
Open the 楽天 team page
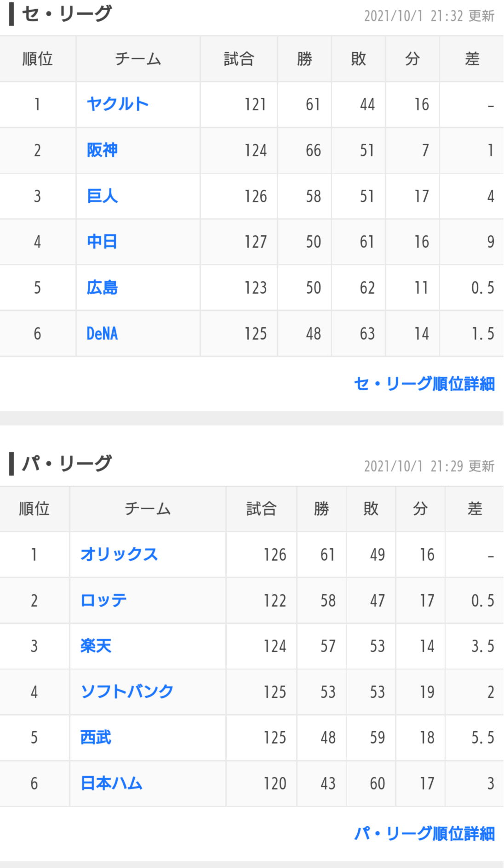[96, 646]
